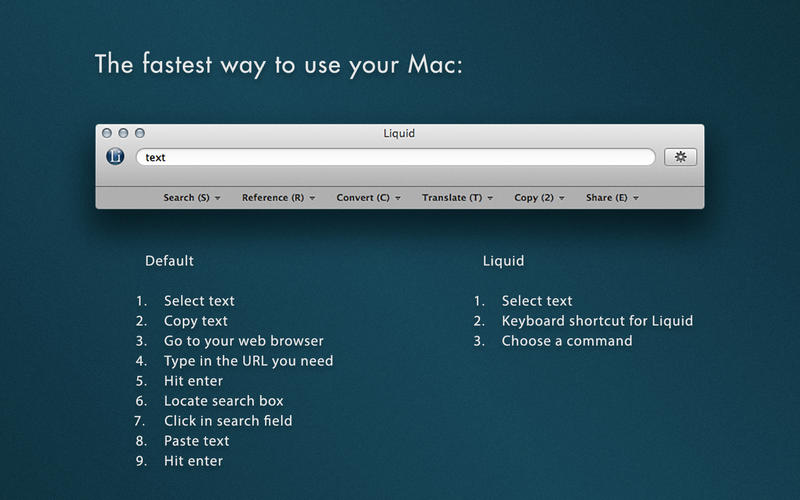Click 'Select text' under Liquid list
Viewport: 800px width, 500px height.
coord(537,301)
